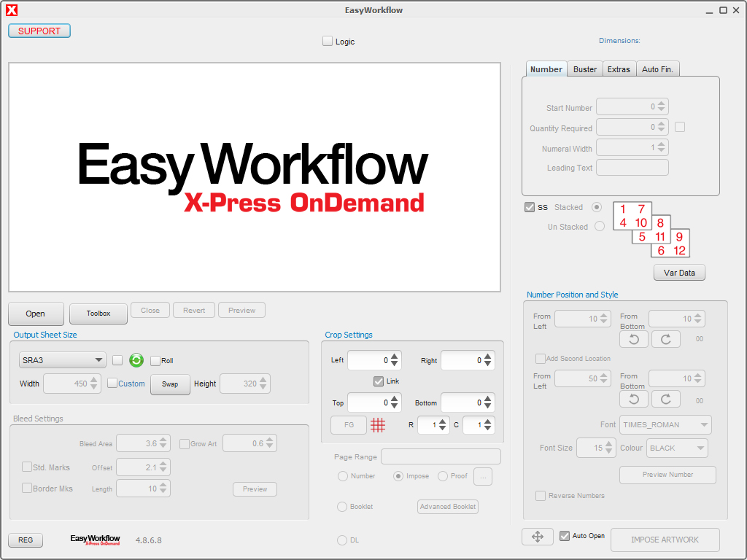This screenshot has height=560, width=747.
Task: Open the Toolbox
Action: tap(98, 314)
